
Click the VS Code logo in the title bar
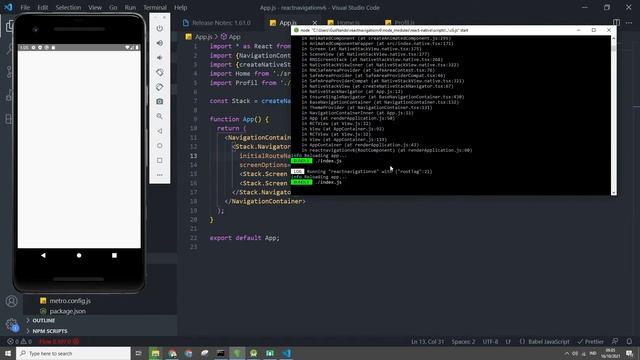[x=8, y=7]
